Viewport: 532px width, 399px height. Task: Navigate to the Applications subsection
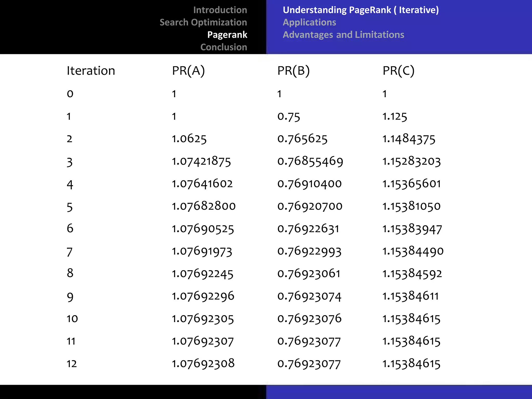coord(309,23)
